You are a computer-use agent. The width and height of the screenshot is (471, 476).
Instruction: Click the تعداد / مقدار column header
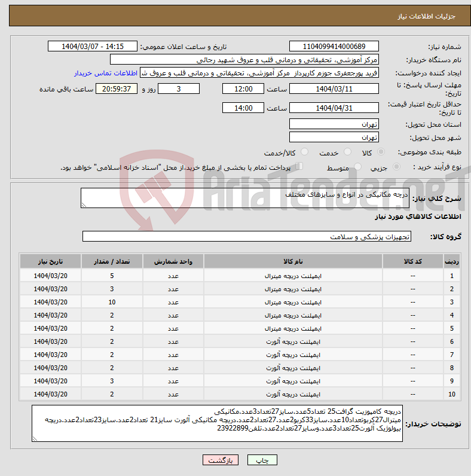click(x=112, y=261)
